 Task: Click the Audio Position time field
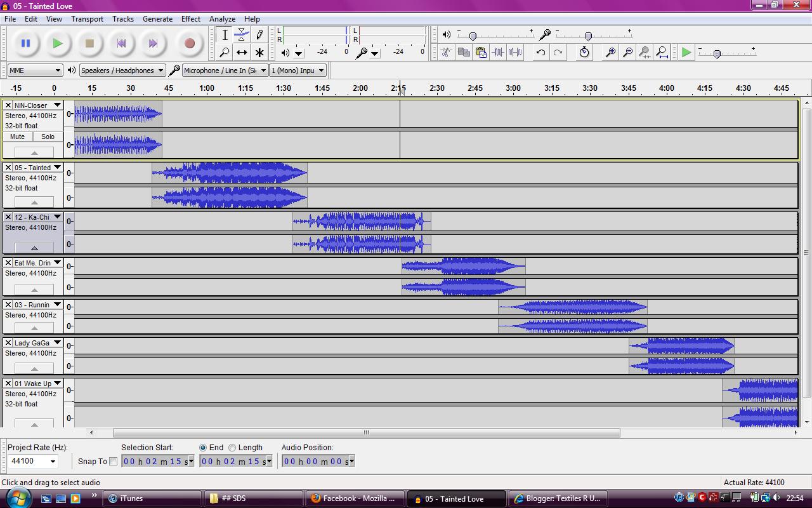(x=318, y=462)
